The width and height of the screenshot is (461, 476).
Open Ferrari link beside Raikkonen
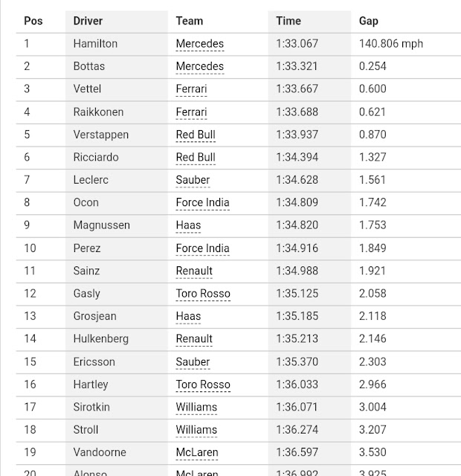(191, 112)
